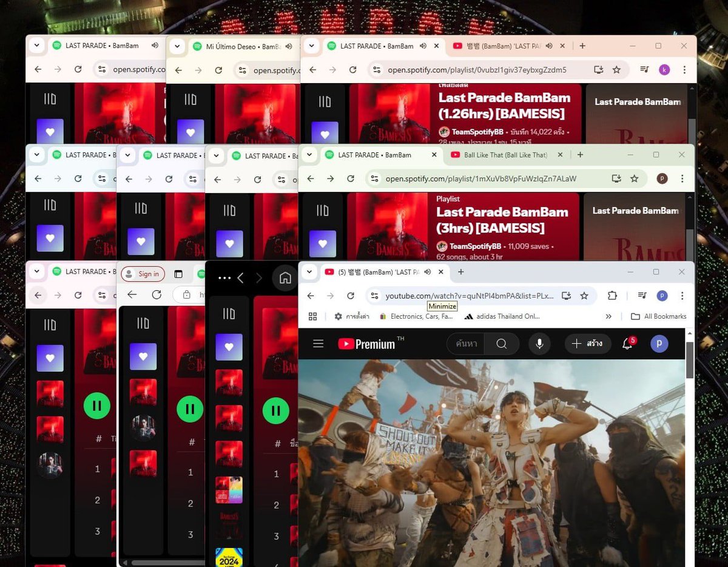Image resolution: width=728 pixels, height=567 pixels.
Task: Reload the YouTube page
Action: pyautogui.click(x=350, y=296)
